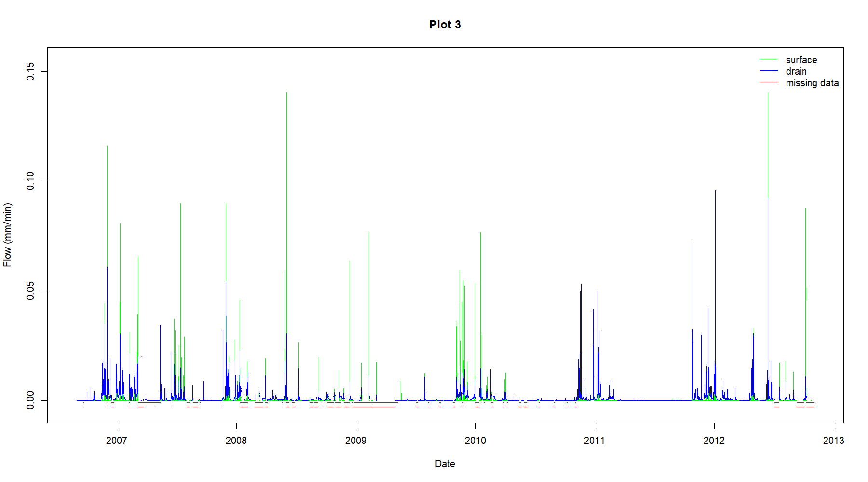868x482 pixels.
Task: Click the red missing data legend swatch
Action: click(769, 82)
